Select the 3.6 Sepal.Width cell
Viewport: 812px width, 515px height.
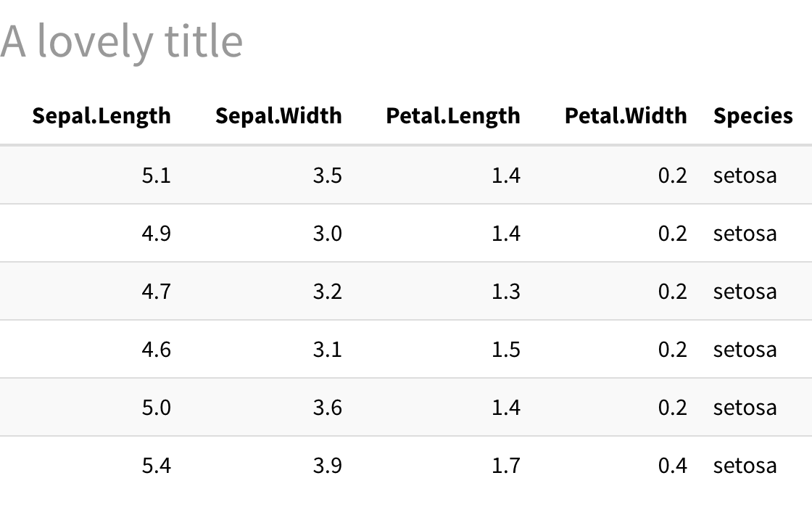point(327,408)
